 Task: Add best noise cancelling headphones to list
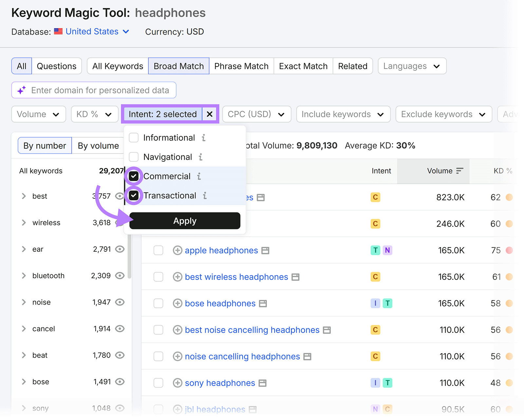coord(178,330)
